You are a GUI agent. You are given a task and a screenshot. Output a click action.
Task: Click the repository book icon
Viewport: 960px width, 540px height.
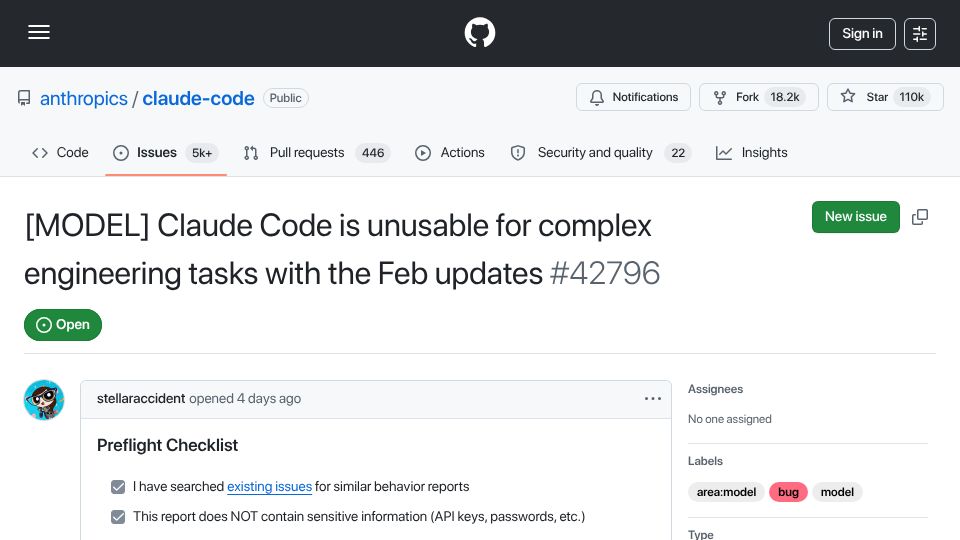pyautogui.click(x=24, y=98)
